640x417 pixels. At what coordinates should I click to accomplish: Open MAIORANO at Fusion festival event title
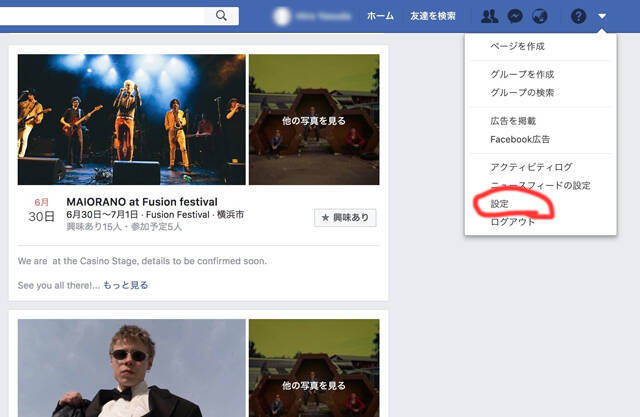(x=142, y=202)
